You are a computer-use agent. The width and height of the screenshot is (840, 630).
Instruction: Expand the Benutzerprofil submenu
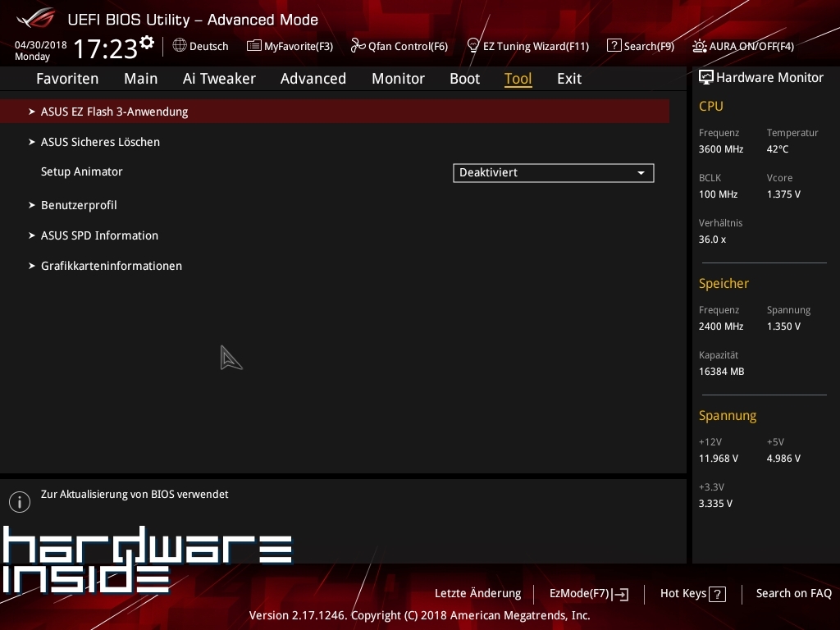tap(79, 205)
